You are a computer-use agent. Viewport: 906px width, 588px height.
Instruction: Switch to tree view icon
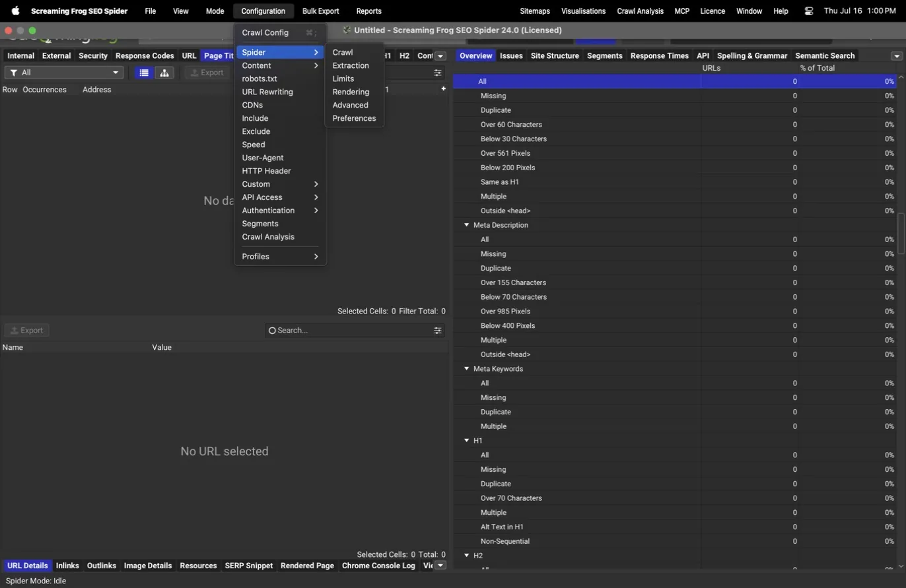(164, 73)
